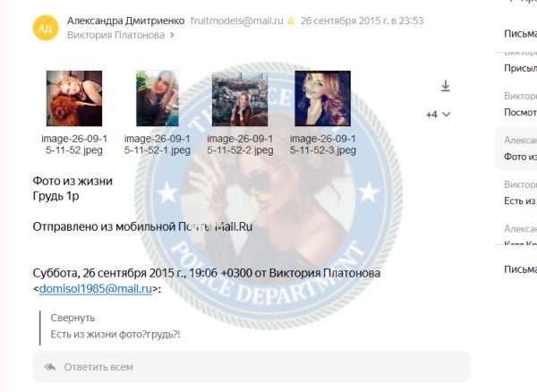Open attachment thumbnail image-26-09-15-11-52.jpeg
Viewport: 537px width, 392px height.
tap(74, 98)
